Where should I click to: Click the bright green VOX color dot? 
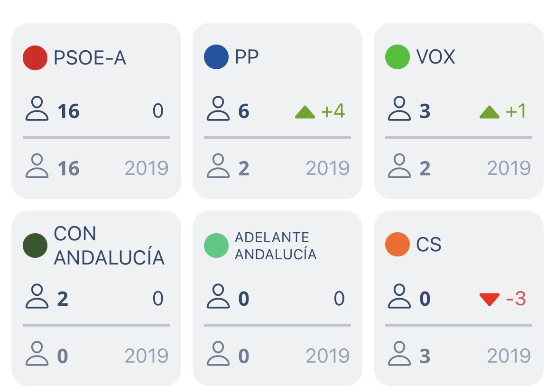click(398, 57)
